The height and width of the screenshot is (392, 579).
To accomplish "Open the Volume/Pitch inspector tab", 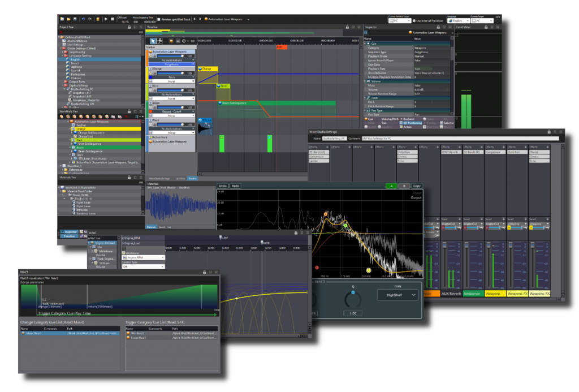I will pos(389,119).
